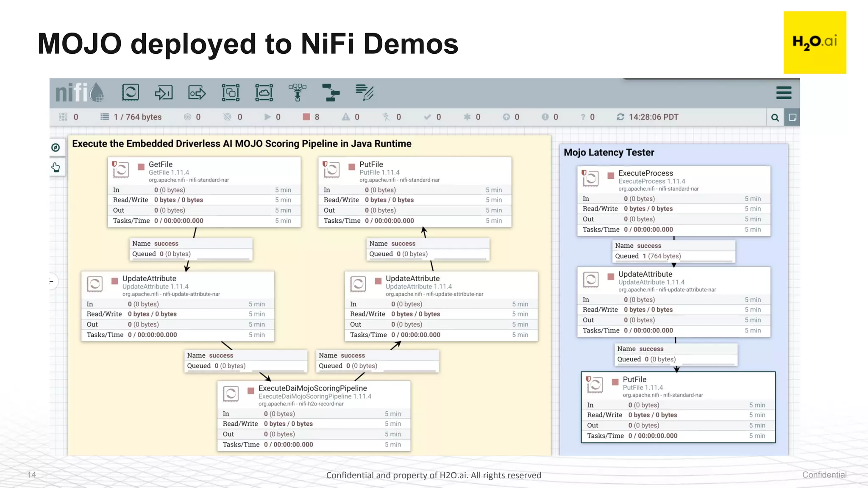Select the Output Port toolbar icon

pos(197,92)
